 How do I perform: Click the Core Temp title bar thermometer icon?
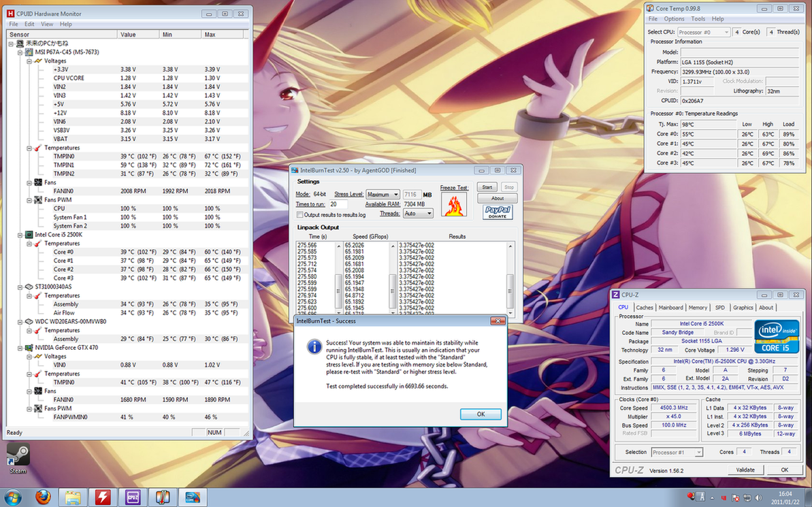tap(649, 8)
